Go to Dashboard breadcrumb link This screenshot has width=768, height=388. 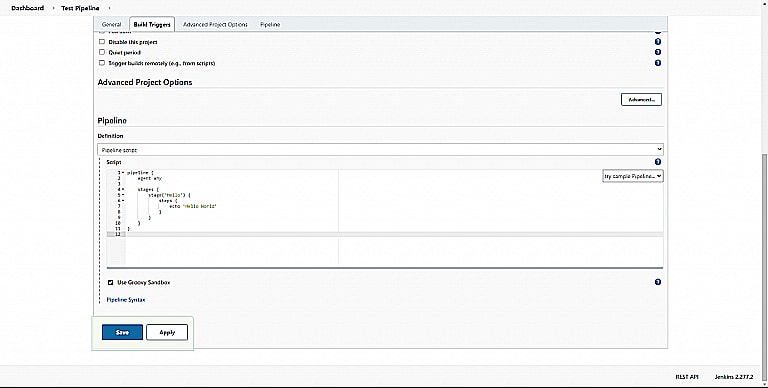[27, 8]
